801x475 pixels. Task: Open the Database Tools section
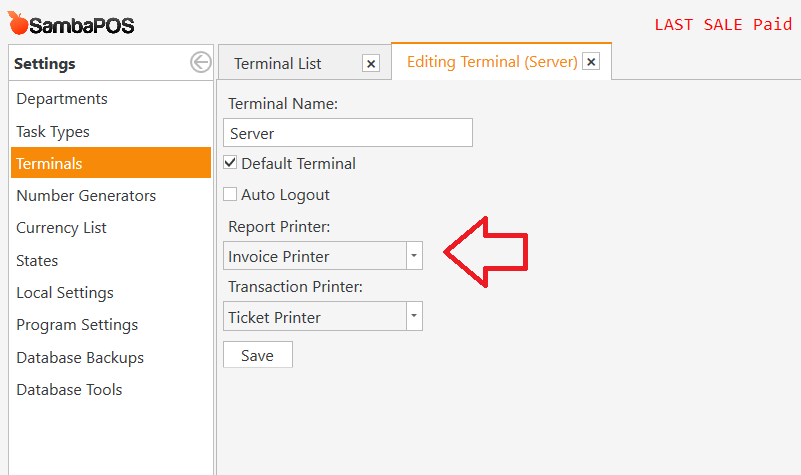tap(69, 390)
